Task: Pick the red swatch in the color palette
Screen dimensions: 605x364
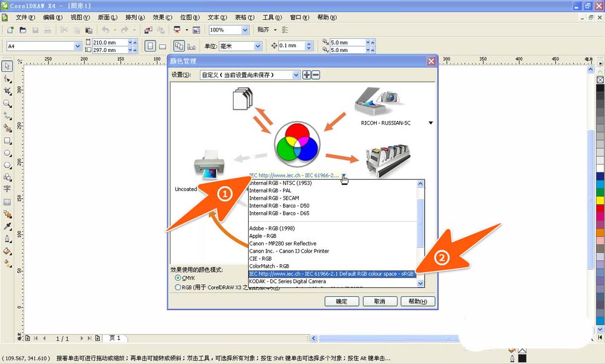Action: pyautogui.click(x=600, y=209)
